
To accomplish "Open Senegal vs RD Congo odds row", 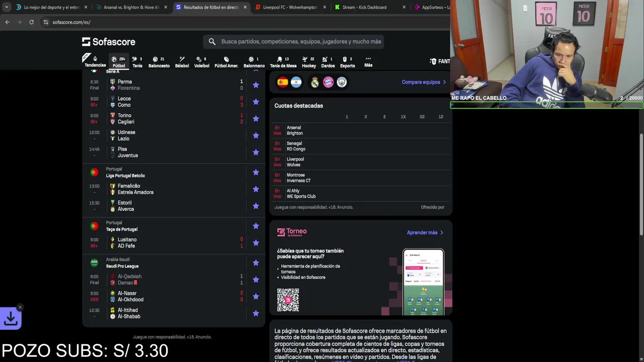I will tap(360, 146).
